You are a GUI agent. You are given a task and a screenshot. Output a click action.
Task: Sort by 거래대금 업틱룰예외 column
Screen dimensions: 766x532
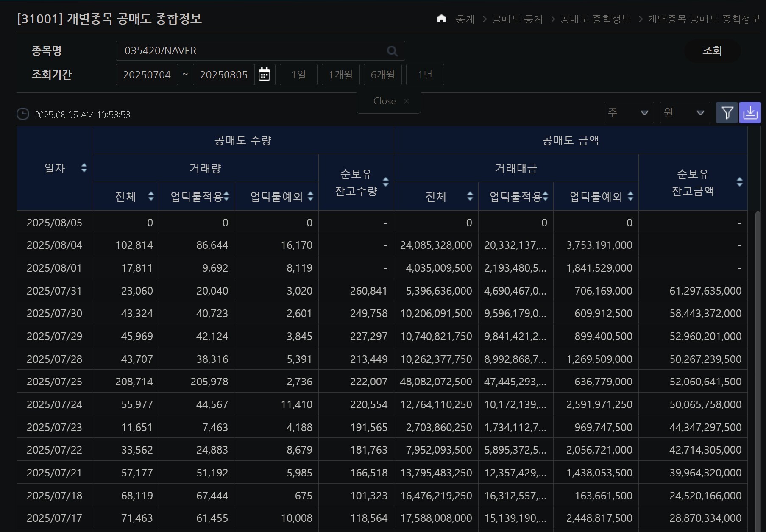coord(630,196)
